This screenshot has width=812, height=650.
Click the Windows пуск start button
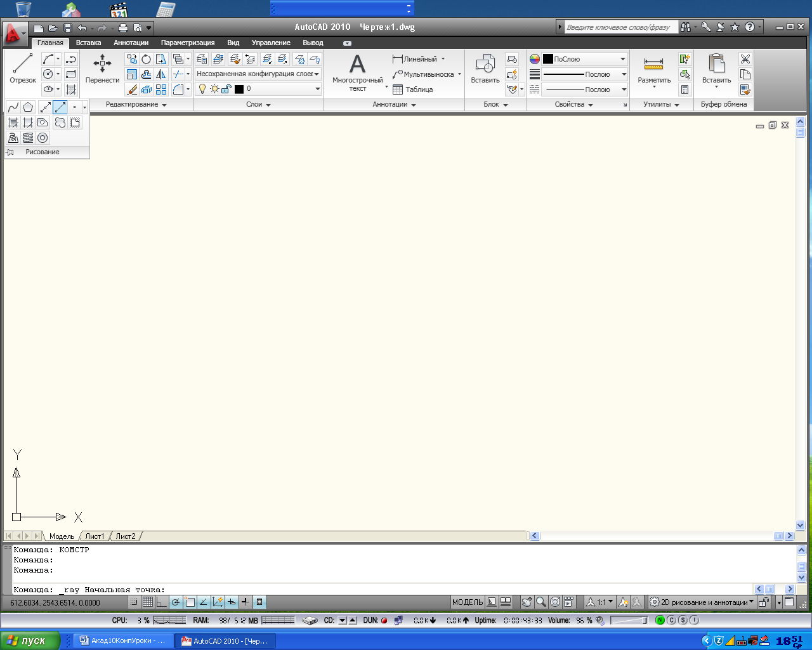(x=30, y=640)
